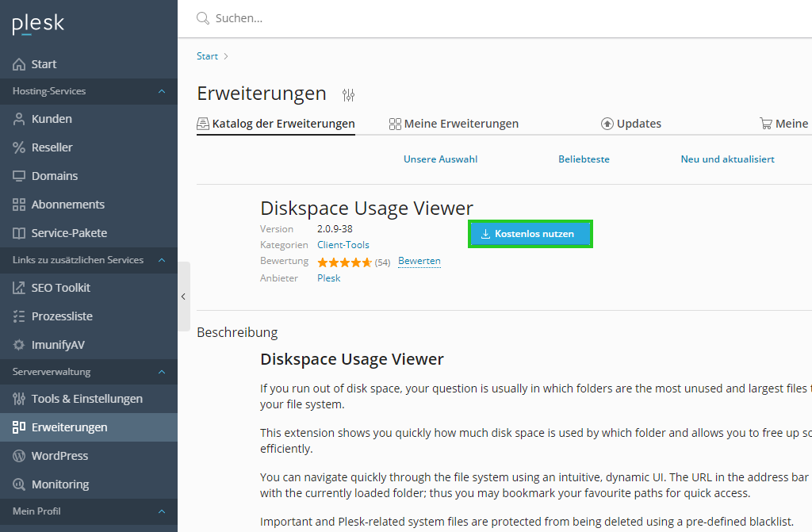Click Kostenlos nutzen button
This screenshot has width=812, height=532.
point(530,234)
